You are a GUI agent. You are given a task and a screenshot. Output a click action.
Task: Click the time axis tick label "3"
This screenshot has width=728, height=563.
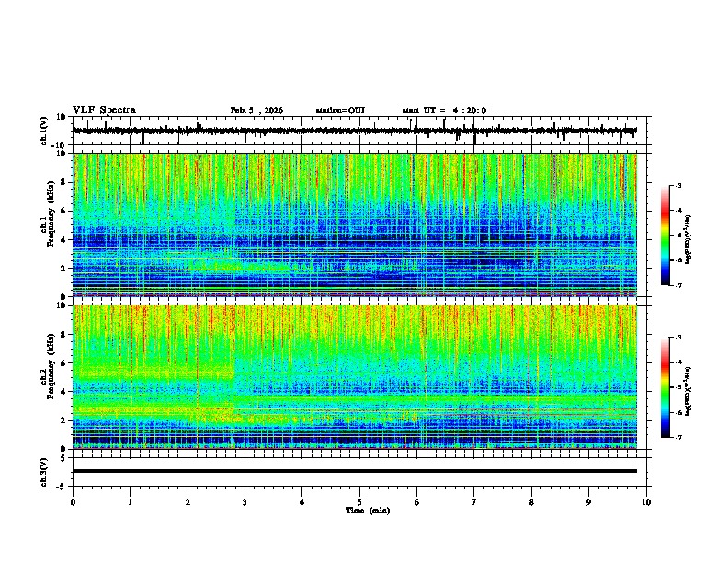coord(245,501)
